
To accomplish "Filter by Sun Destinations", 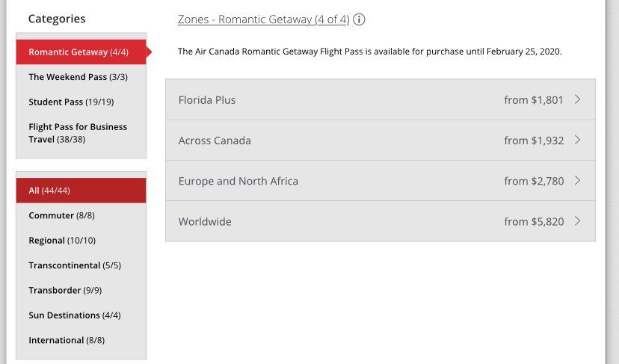I will pyautogui.click(x=75, y=315).
